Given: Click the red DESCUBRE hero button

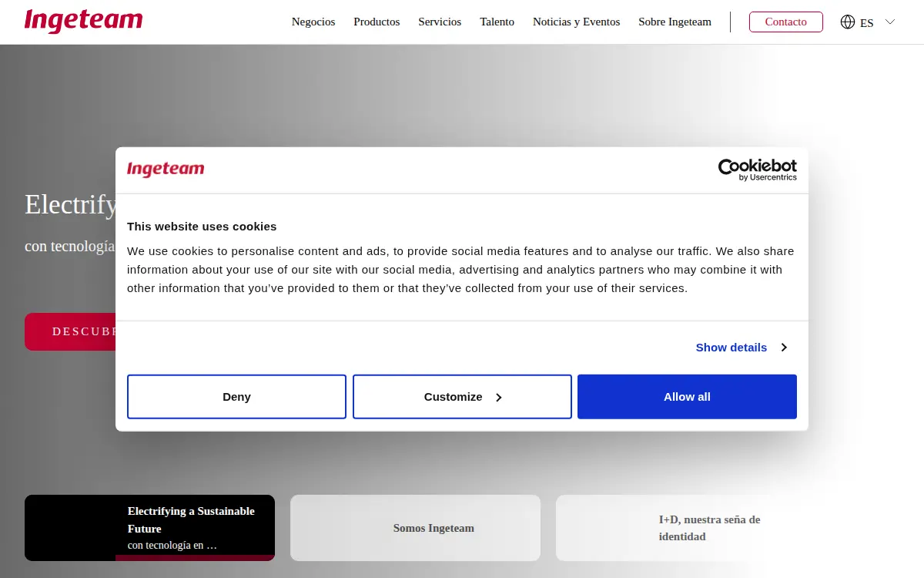Looking at the screenshot, I should tap(70, 331).
